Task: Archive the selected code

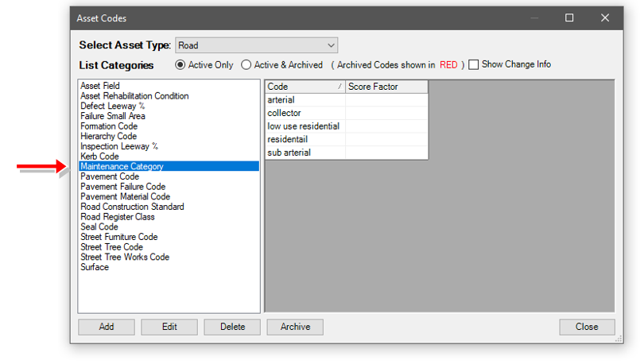Action: (295, 327)
